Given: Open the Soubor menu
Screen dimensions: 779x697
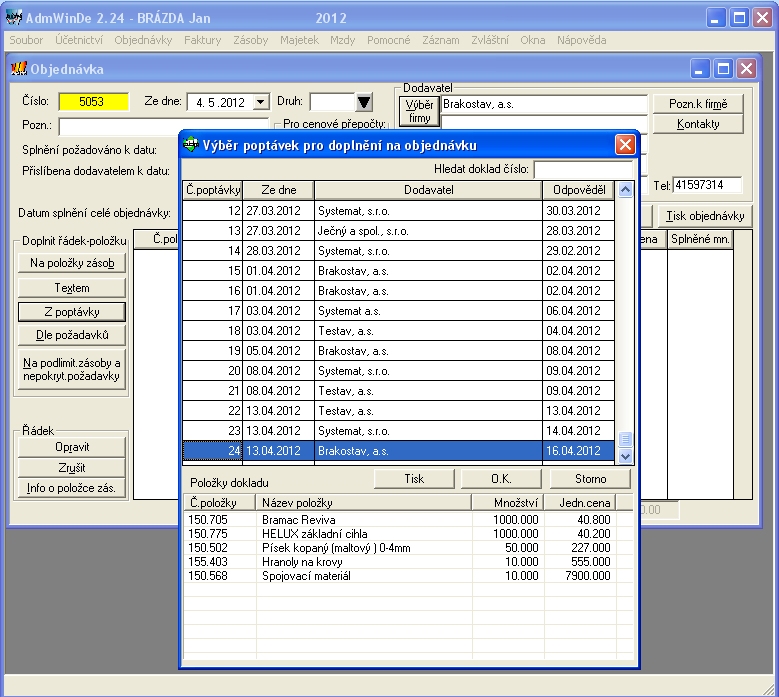Looking at the screenshot, I should 26,40.
